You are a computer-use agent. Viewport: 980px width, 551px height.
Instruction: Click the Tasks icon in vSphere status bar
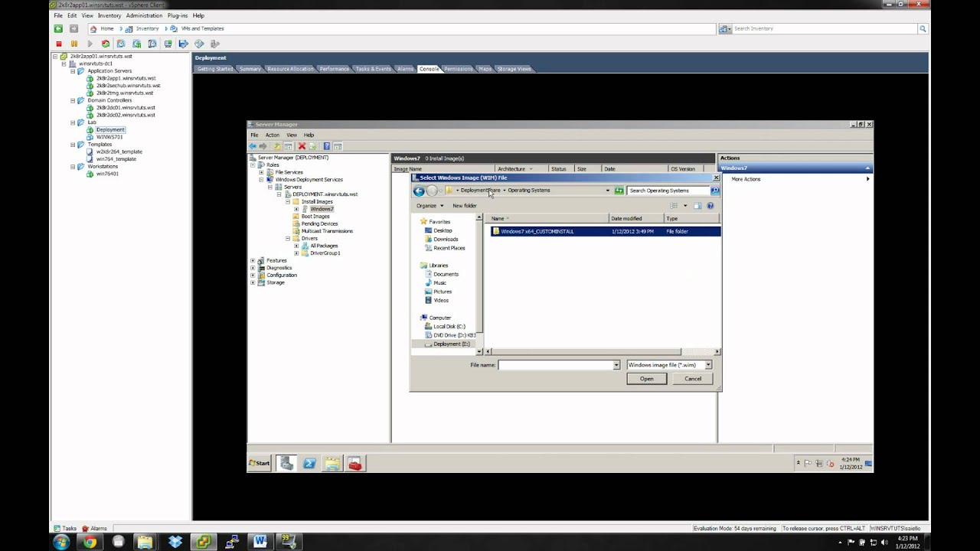click(x=57, y=529)
